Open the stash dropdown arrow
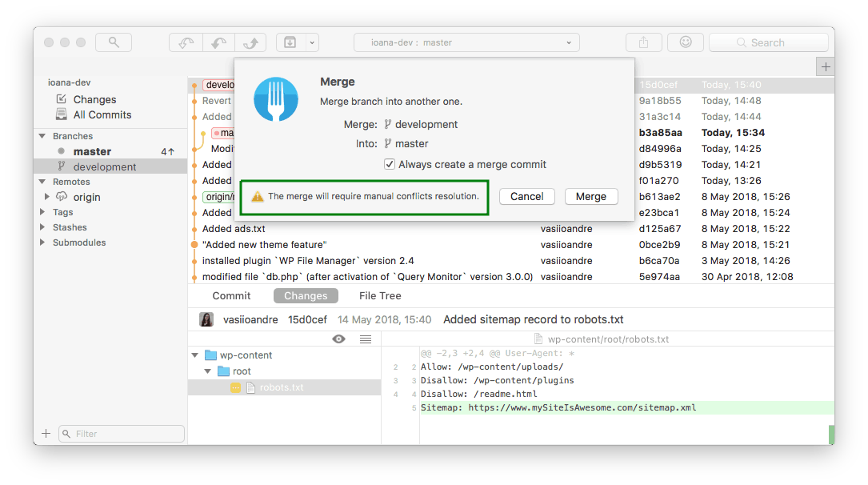The image size is (868, 485). (312, 42)
